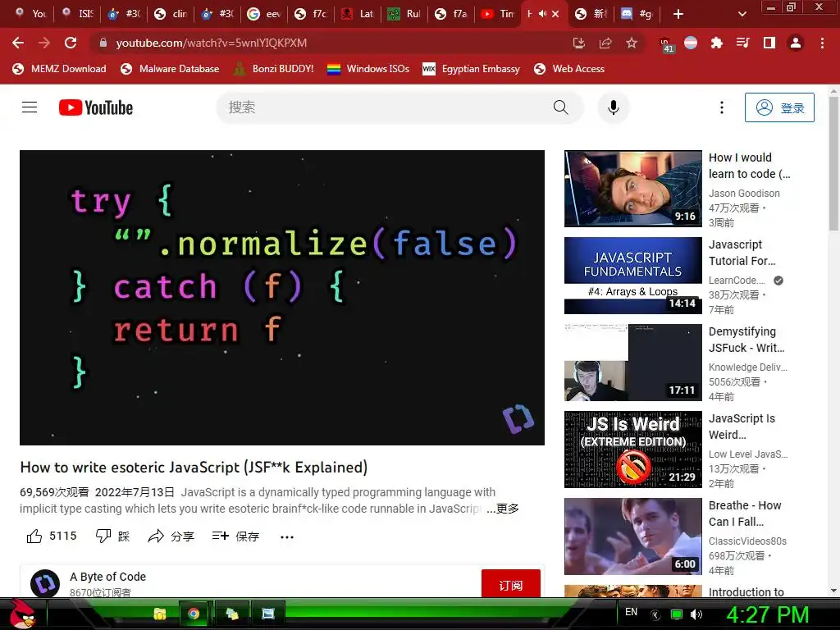Image resolution: width=840 pixels, height=630 pixels.
Task: Open the Egyptian Embassy bookmark
Action: [x=472, y=69]
